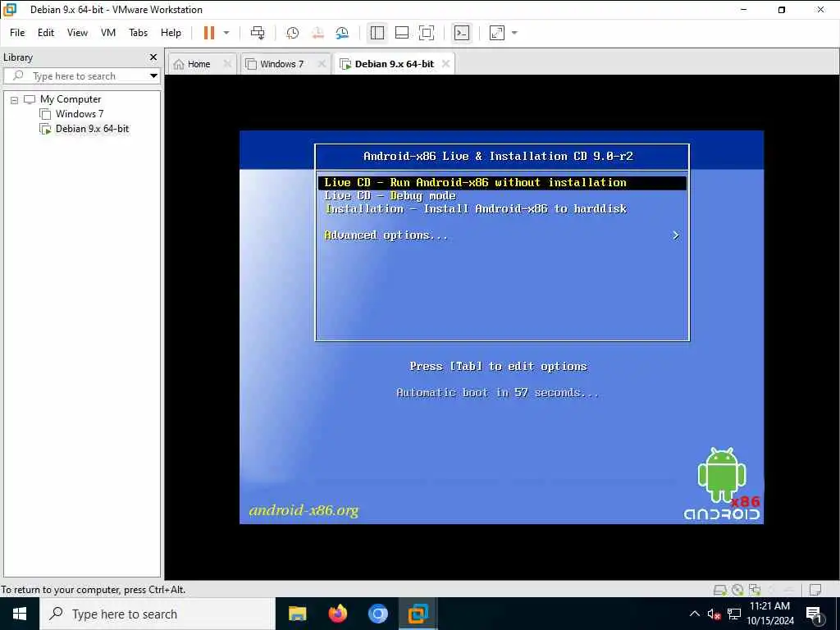Open the Edit menu
The height and width of the screenshot is (630, 840).
coord(46,33)
